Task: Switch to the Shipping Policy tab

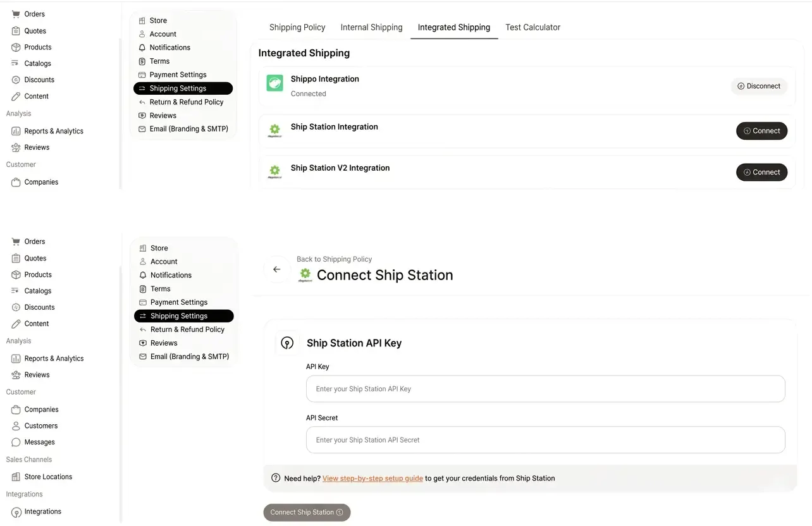Action: 297,27
